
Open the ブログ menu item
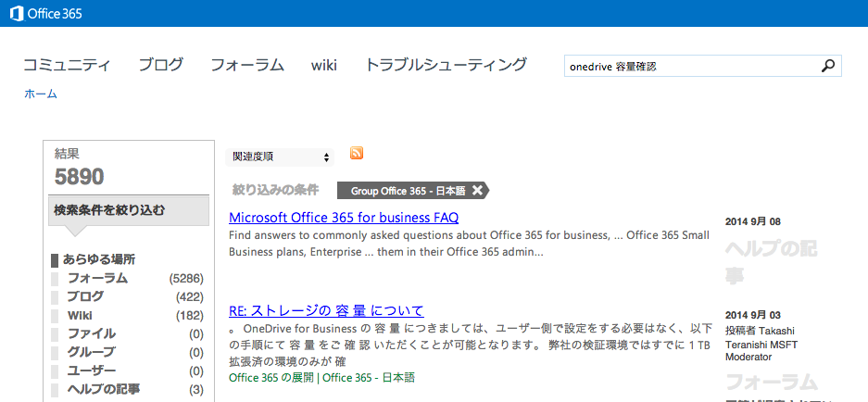[160, 65]
